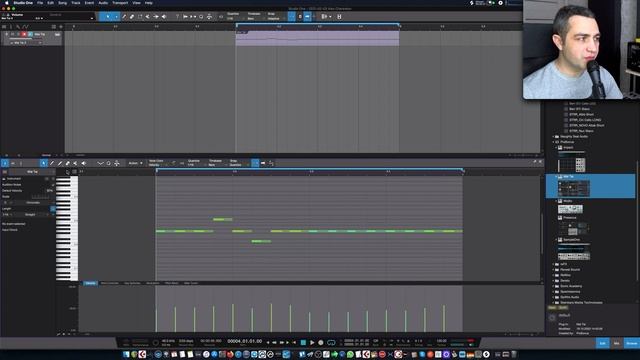Open the Track menu
640x360 pixels.
pyautogui.click(x=76, y=3)
